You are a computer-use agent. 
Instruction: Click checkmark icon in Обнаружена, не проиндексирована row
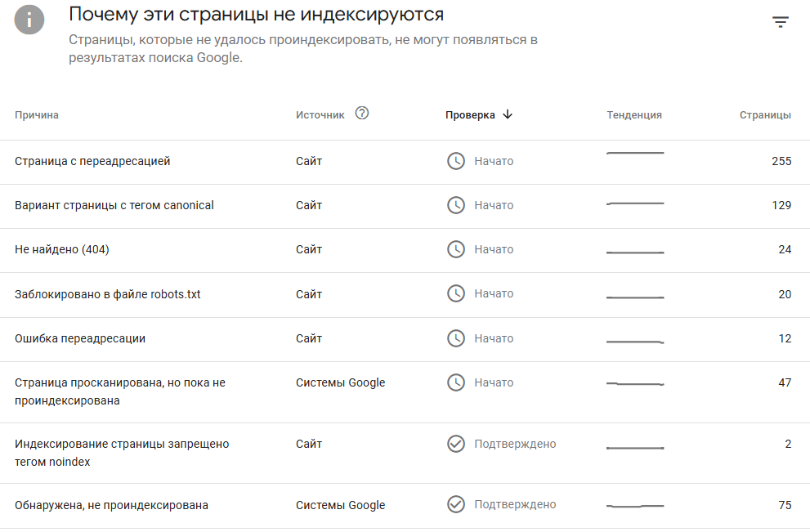pos(455,505)
